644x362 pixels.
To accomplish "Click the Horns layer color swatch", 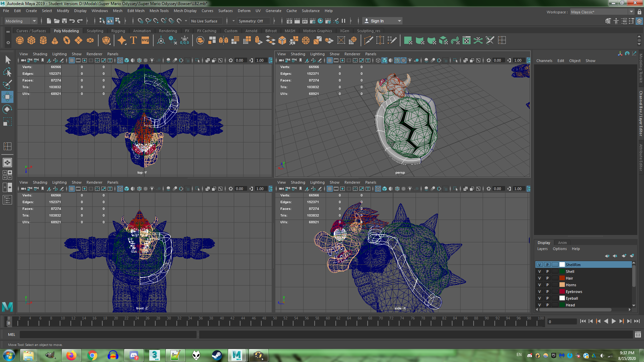I will 562,285.
